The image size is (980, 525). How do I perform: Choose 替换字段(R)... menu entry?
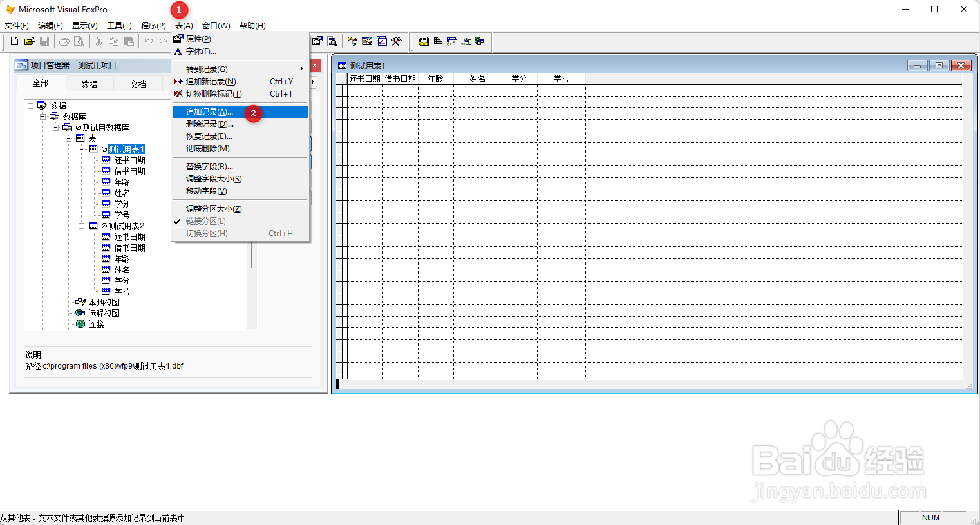[x=240, y=167]
